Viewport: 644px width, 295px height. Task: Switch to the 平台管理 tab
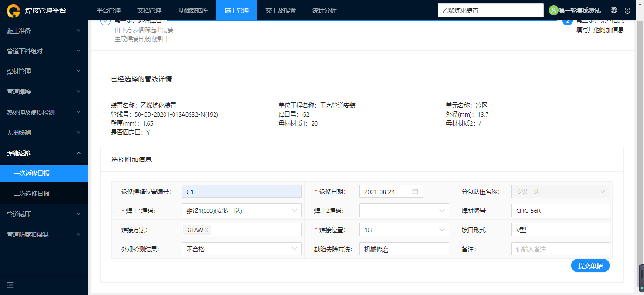point(109,10)
